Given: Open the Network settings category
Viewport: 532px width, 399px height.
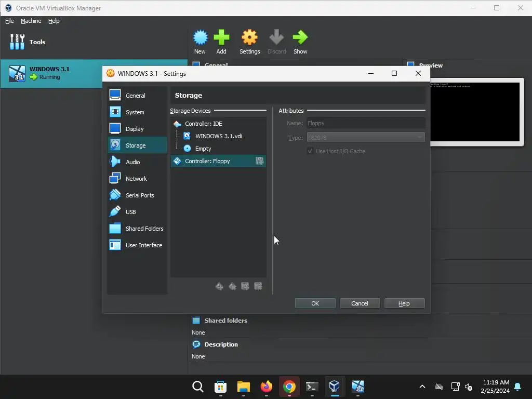Looking at the screenshot, I should pyautogui.click(x=137, y=179).
